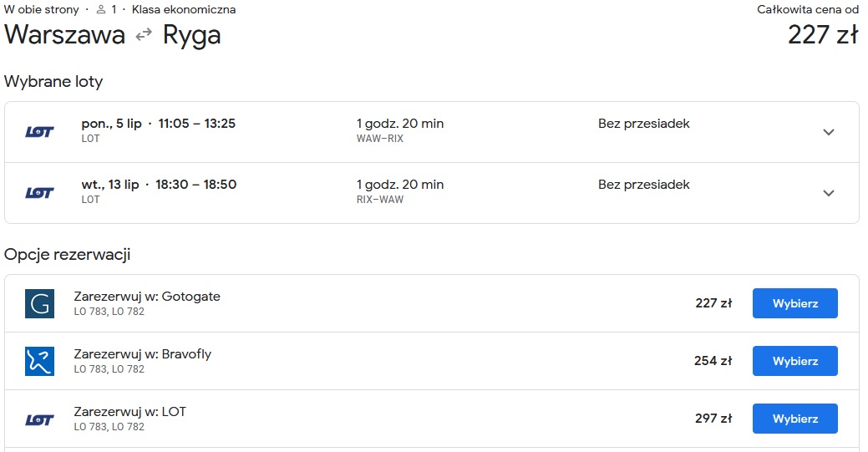Click the Bravofly logo icon
The image size is (868, 452).
pyautogui.click(x=39, y=361)
